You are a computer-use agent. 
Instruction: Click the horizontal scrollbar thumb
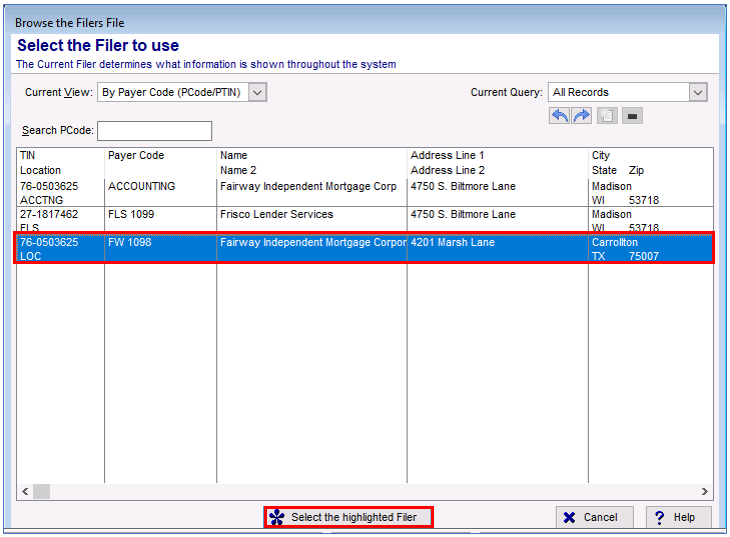click(x=41, y=491)
